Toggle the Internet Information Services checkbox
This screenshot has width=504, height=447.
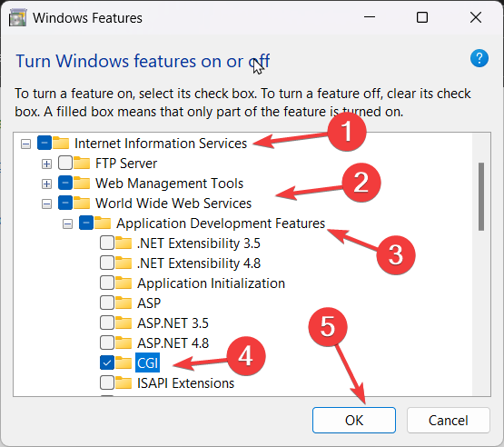(x=44, y=143)
